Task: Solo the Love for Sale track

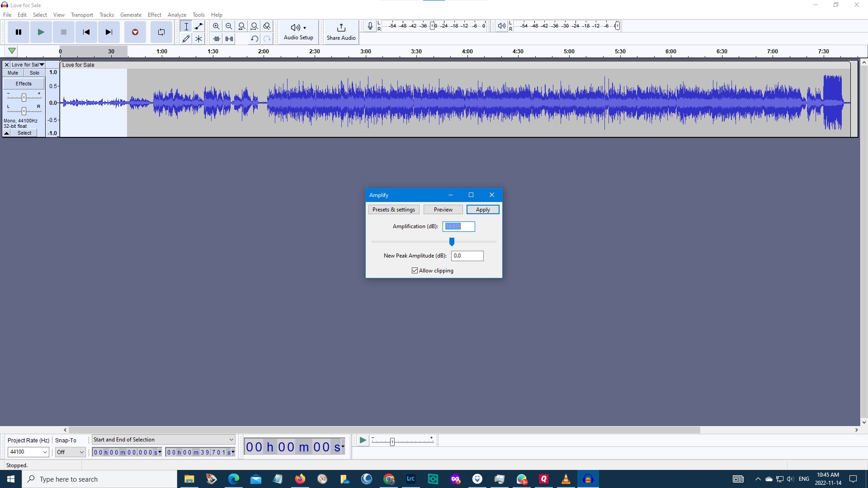Action: click(34, 73)
